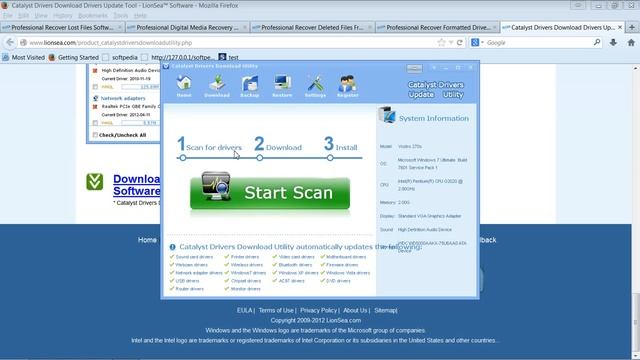Open the http://127.0.0.1/softpe... bookmark

pyautogui.click(x=178, y=58)
